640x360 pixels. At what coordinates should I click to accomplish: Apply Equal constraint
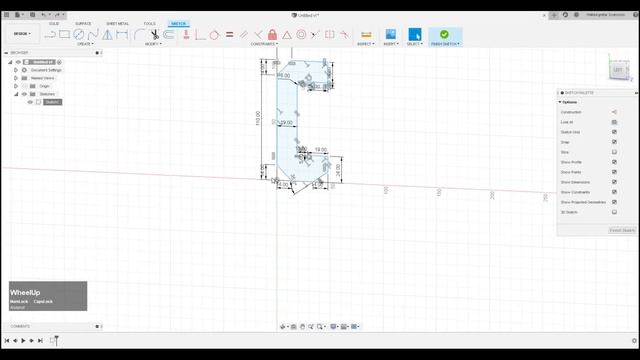point(229,35)
